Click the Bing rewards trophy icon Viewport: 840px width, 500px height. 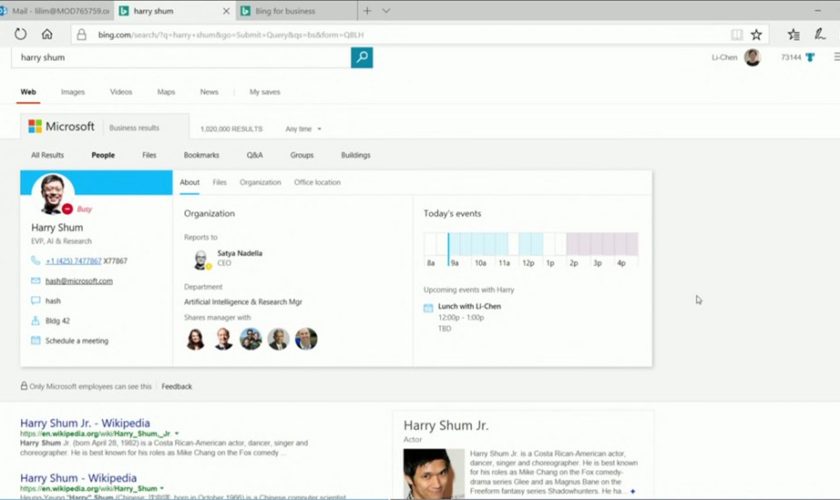(x=810, y=58)
